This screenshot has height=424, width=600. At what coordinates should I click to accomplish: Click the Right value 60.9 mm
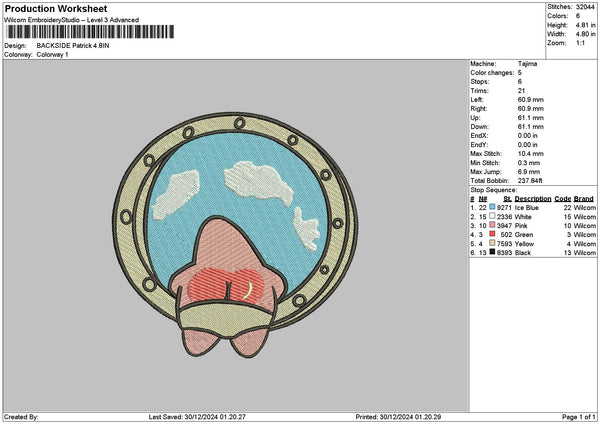(530, 109)
